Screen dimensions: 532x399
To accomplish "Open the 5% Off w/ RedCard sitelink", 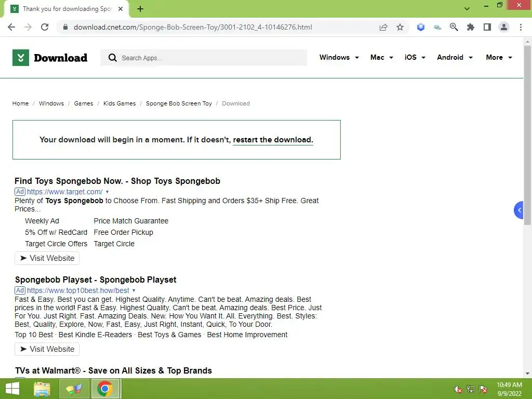I will [x=56, y=232].
